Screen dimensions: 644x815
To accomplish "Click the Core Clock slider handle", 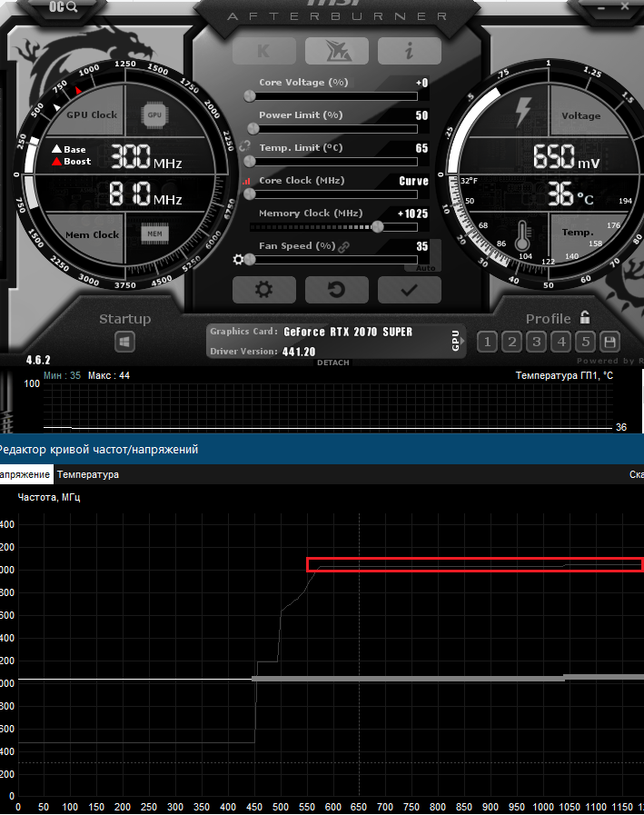I will click(x=250, y=194).
